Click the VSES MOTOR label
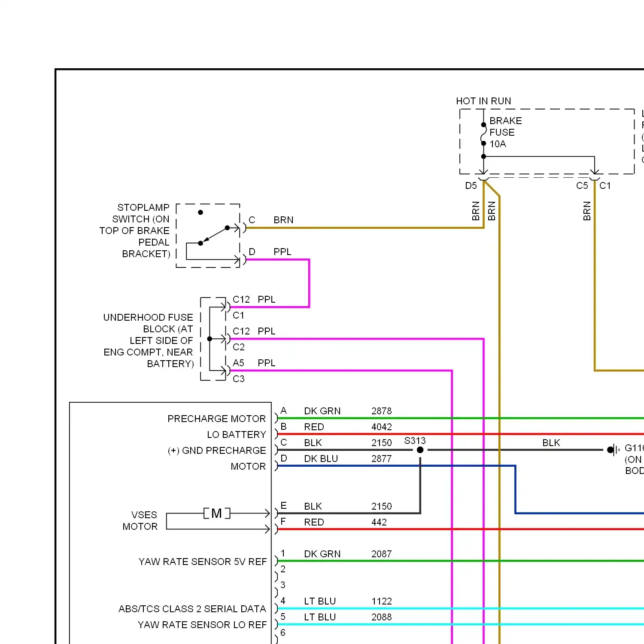Screen dimensions: 644x644 coord(140,520)
